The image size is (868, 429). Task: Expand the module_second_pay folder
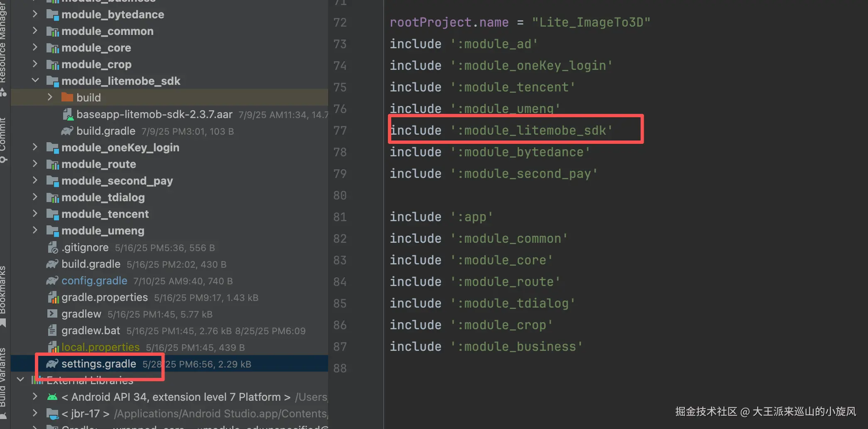[35, 180]
